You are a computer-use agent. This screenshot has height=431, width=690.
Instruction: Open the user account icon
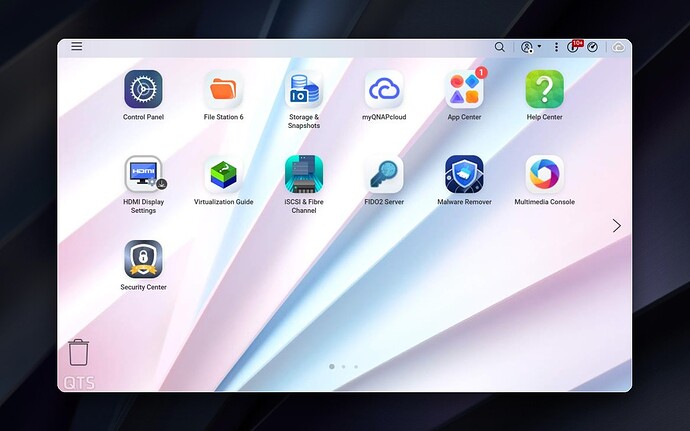[x=526, y=47]
